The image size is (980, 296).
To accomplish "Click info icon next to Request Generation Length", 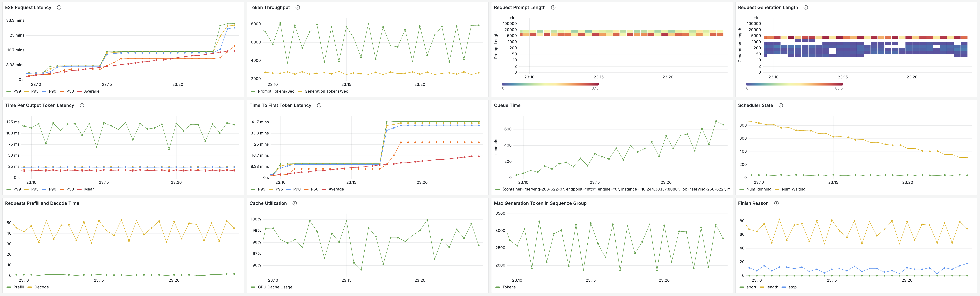I will point(805,8).
